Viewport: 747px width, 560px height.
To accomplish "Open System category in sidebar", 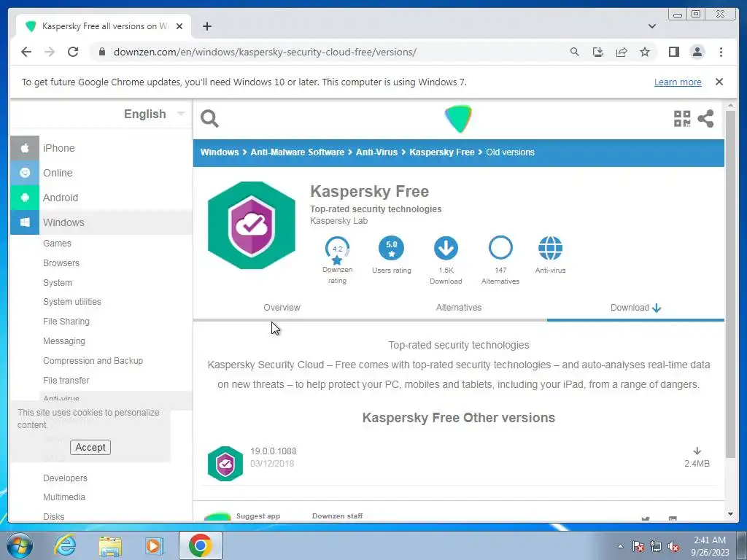I will coord(58,282).
